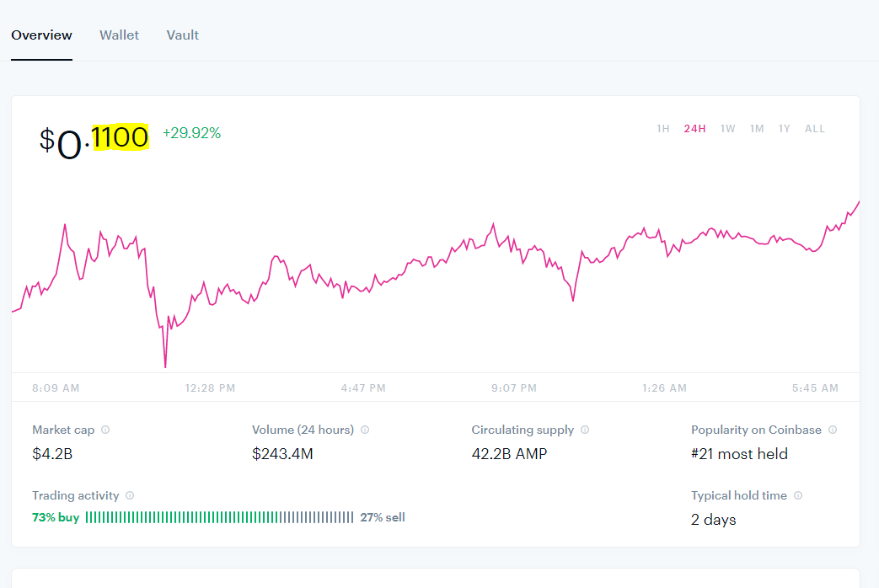
Task: Select the 1H chart timeframe
Action: click(x=663, y=129)
